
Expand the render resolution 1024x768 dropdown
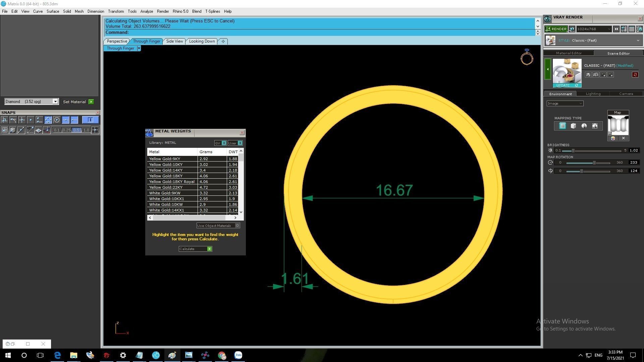coord(609,29)
